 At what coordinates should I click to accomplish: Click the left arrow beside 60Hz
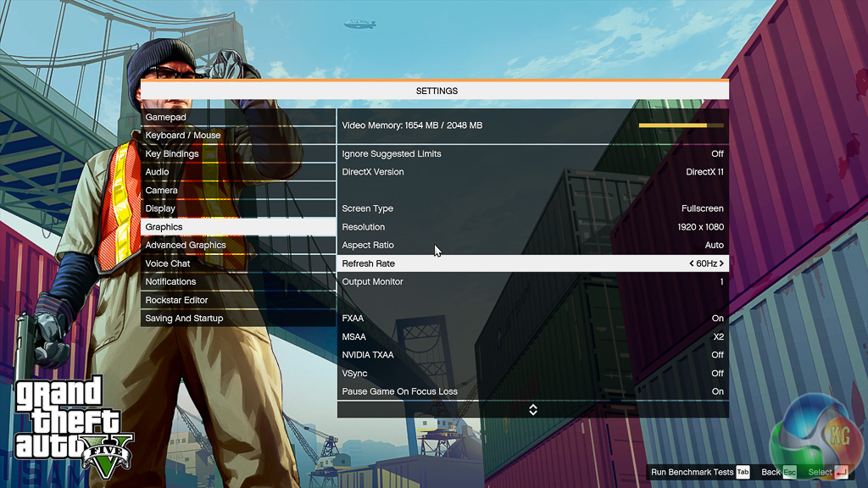692,263
